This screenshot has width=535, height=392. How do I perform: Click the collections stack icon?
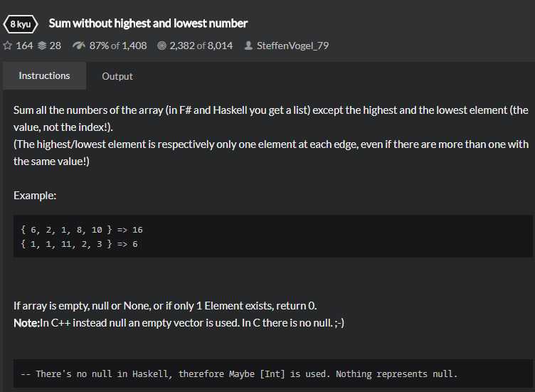coord(42,46)
